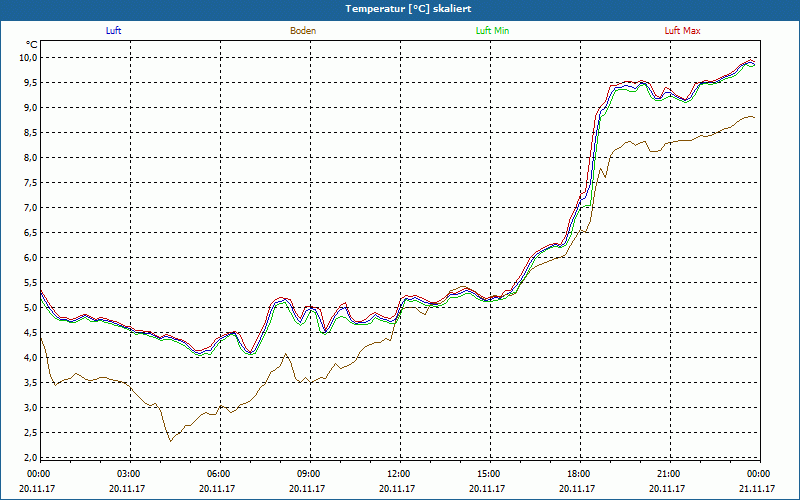800x500 pixels.
Task: Click the brown 'Boden' legend label
Action: click(x=303, y=31)
